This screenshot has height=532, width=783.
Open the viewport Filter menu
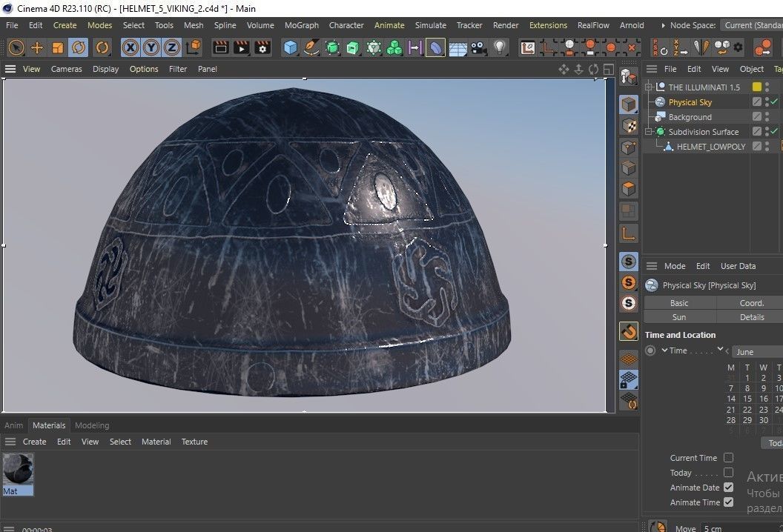point(178,69)
